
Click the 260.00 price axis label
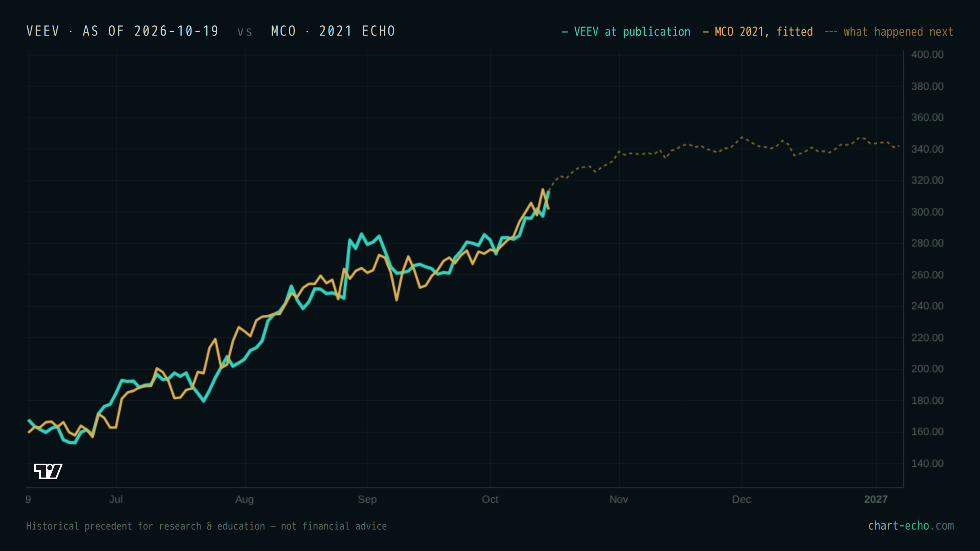tap(927, 275)
